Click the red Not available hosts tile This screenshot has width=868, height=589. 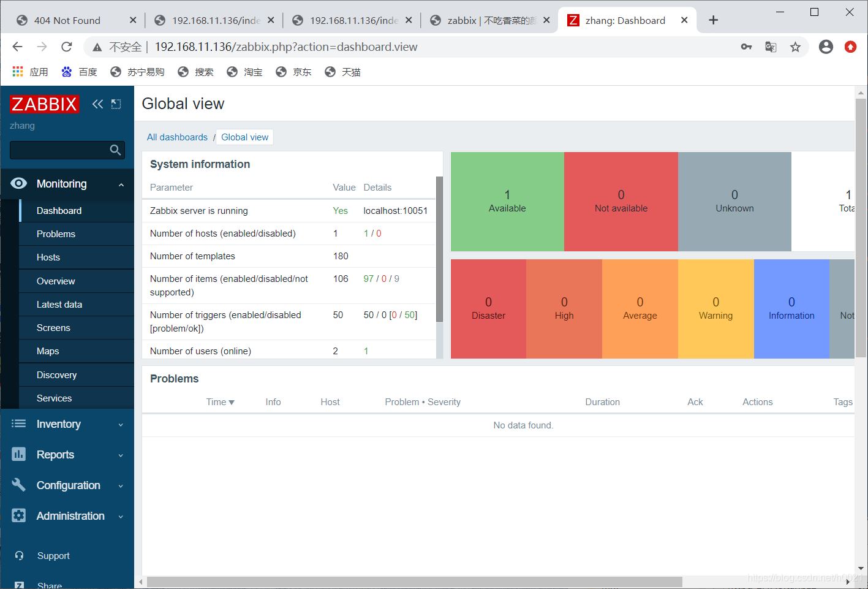point(621,201)
